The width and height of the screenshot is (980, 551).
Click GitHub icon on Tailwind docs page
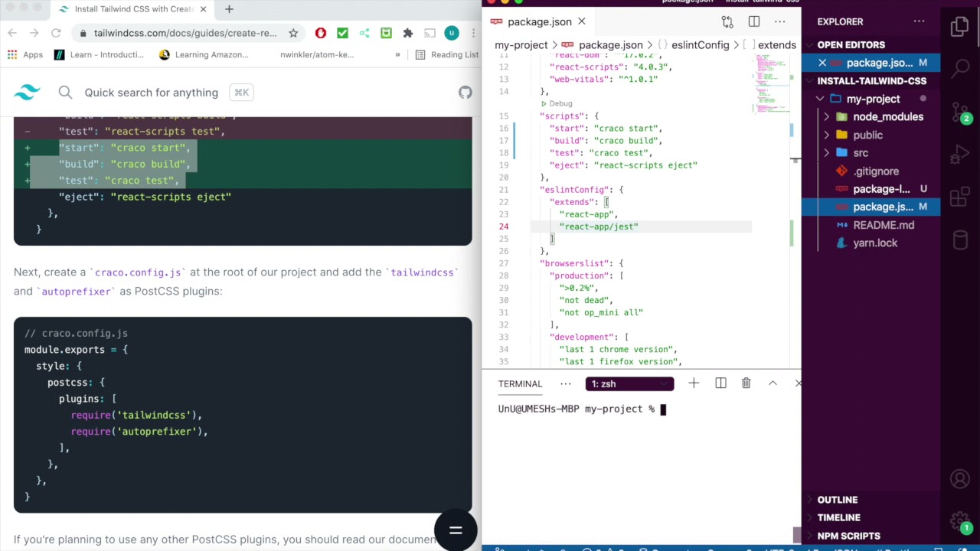point(465,93)
